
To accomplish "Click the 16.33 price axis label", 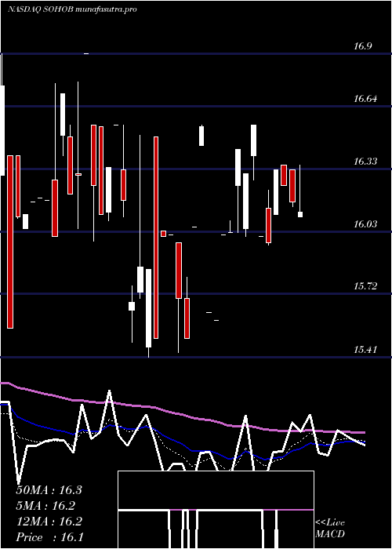I will coord(365,162).
